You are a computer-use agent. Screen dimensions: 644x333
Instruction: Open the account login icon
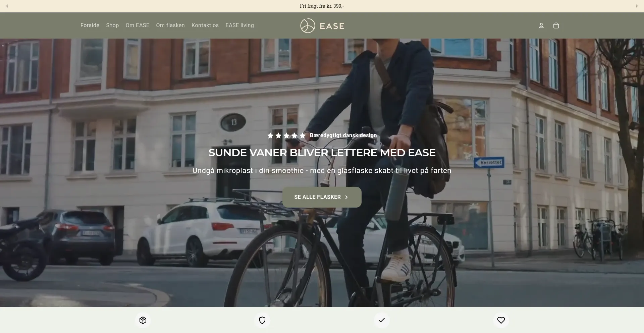(541, 25)
